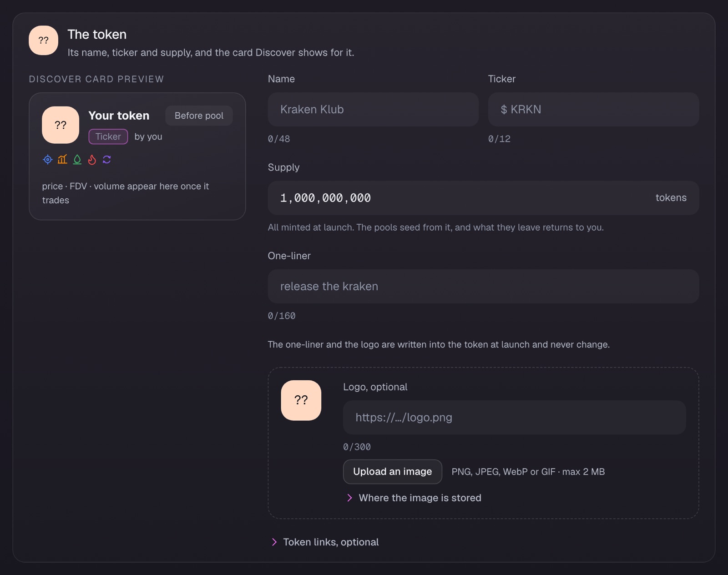Click the Before pool badge
The image size is (728, 575).
(199, 116)
